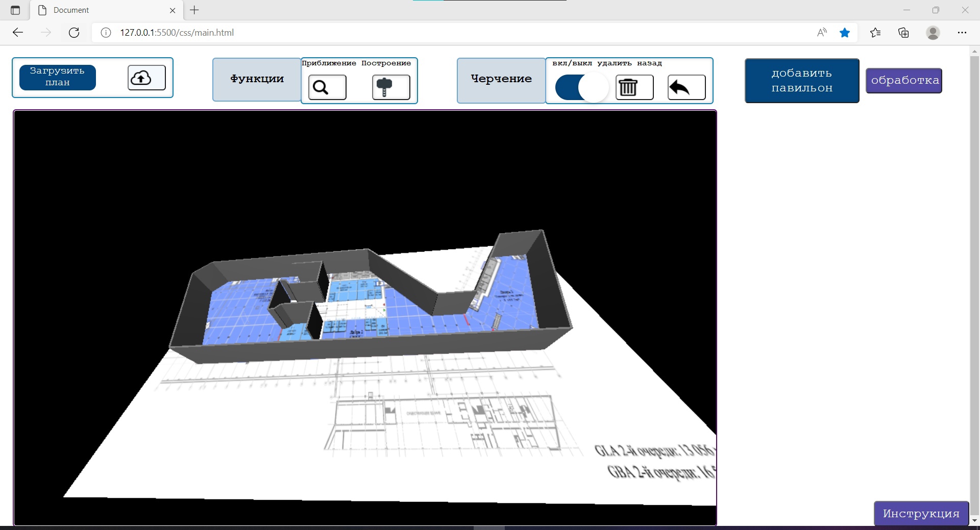Open the Функции section
The width and height of the screenshot is (980, 530).
[257, 79]
